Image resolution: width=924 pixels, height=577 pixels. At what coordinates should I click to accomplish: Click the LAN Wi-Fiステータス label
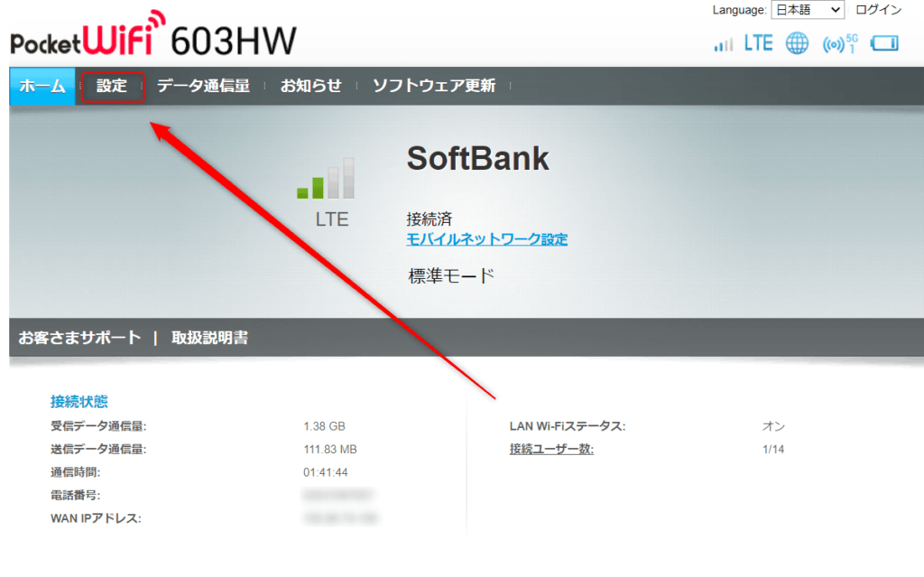point(568,426)
